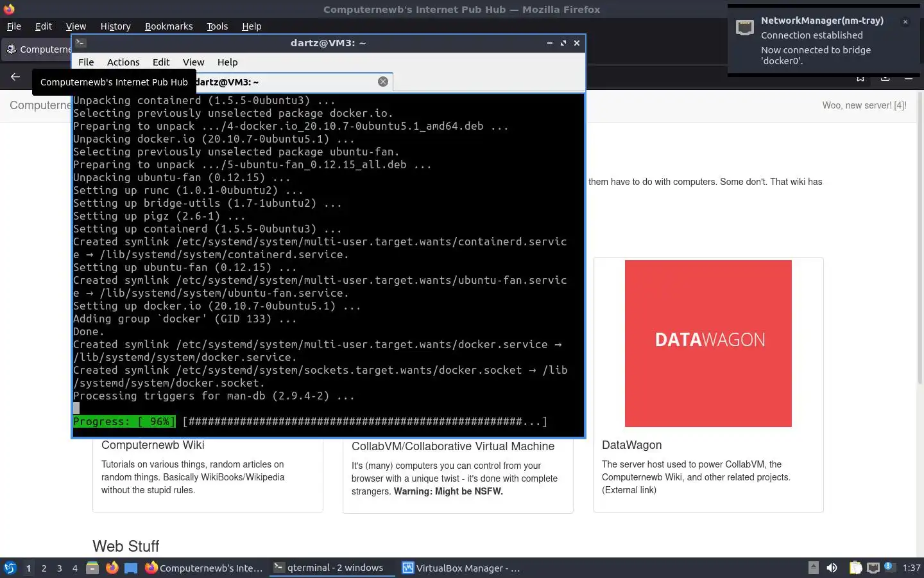
Task: Open CollabVM/Collaborative Virtual Machine card title
Action: point(453,446)
